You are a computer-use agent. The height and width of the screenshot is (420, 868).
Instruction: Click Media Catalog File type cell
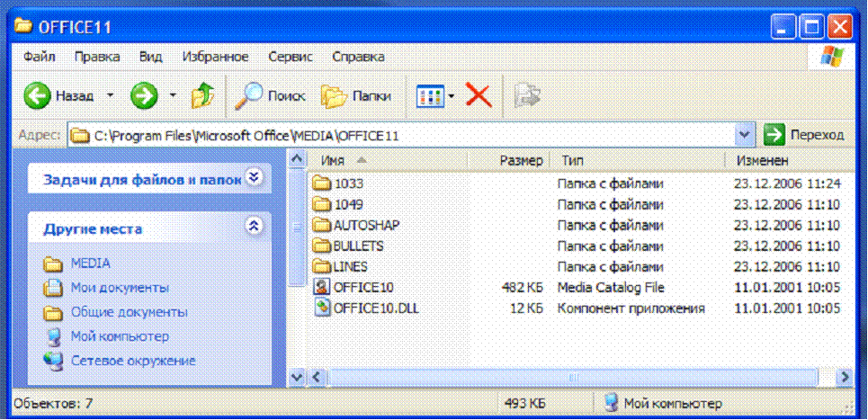point(611,287)
